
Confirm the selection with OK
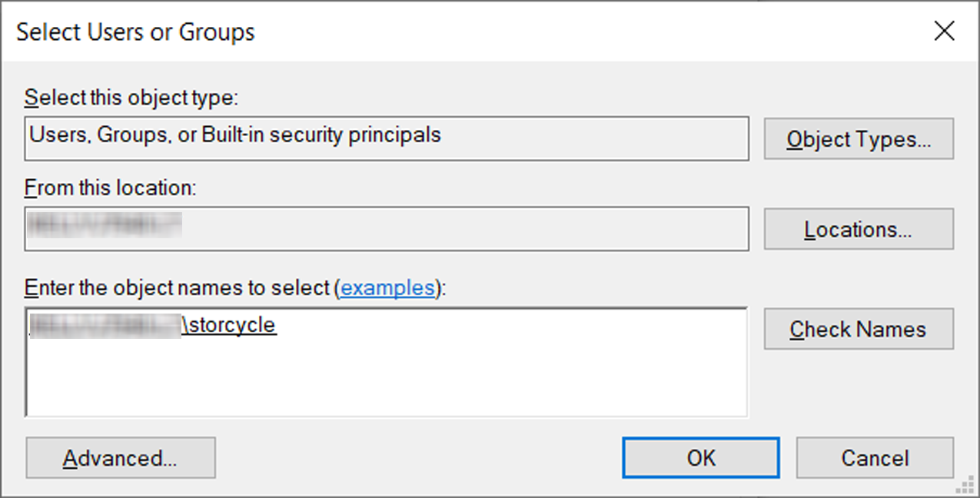701,458
